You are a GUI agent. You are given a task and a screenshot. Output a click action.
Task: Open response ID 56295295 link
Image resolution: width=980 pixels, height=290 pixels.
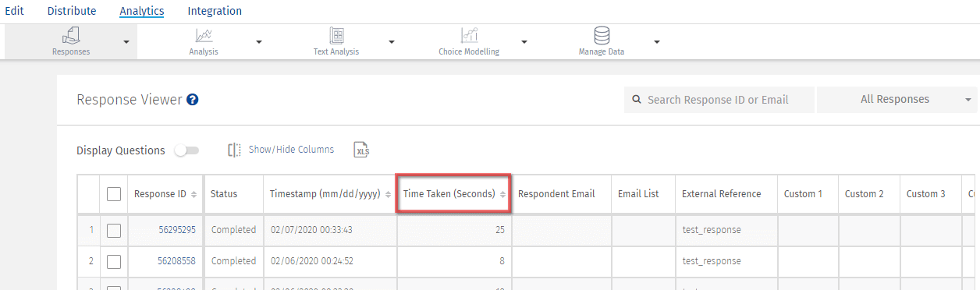(176, 230)
